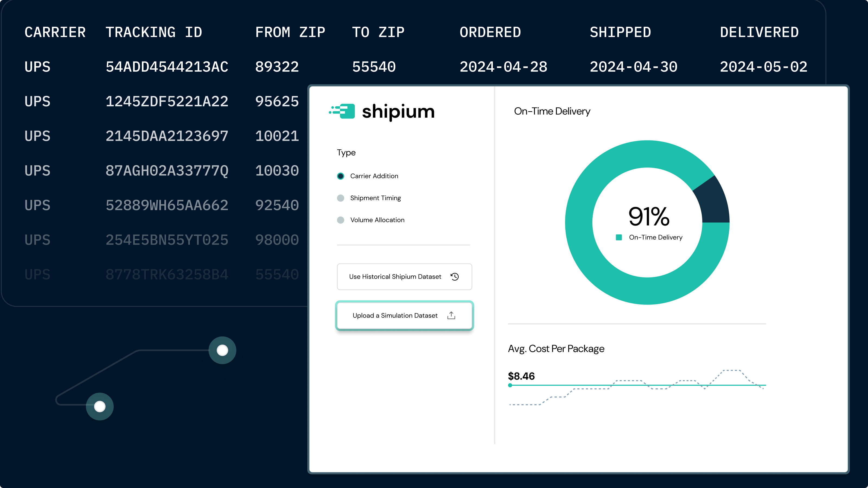868x488 pixels.
Task: Select the Shipment Timing radio option
Action: [341, 198]
